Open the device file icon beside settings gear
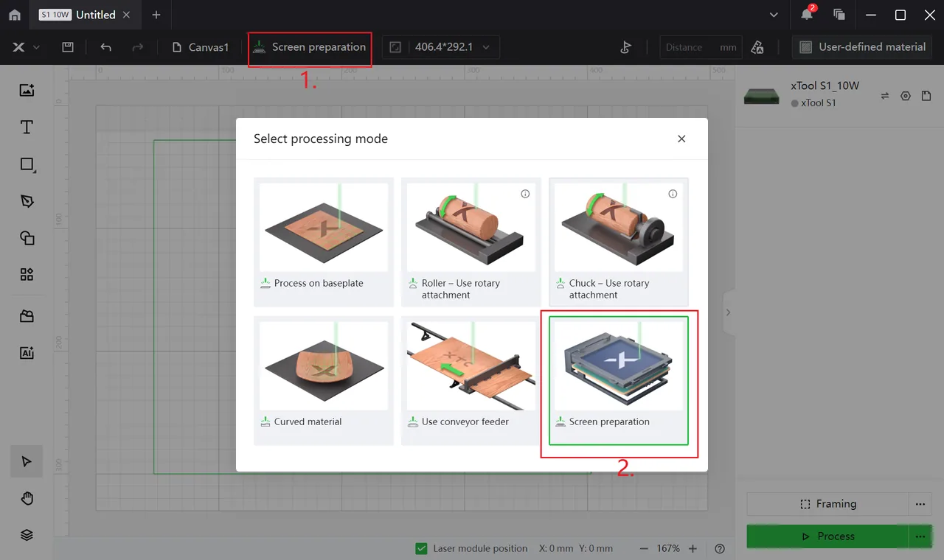The width and height of the screenshot is (944, 560). click(926, 96)
